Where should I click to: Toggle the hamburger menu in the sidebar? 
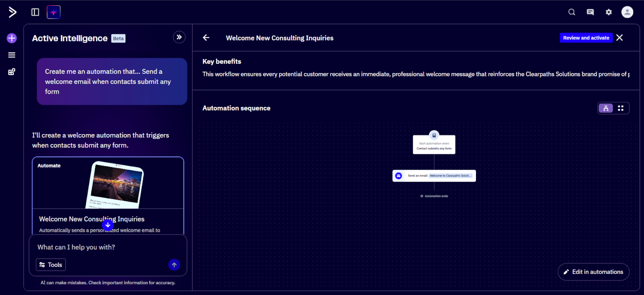click(12, 54)
